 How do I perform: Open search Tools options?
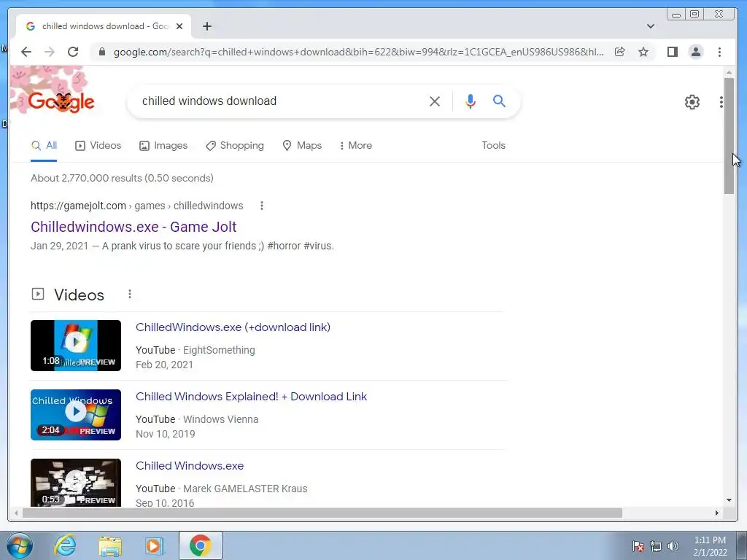(493, 146)
